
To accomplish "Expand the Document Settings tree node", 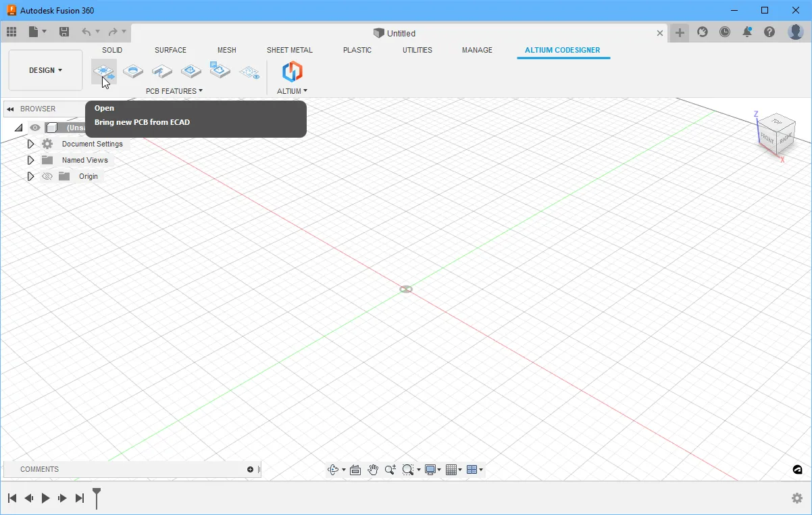I will pyautogui.click(x=30, y=144).
